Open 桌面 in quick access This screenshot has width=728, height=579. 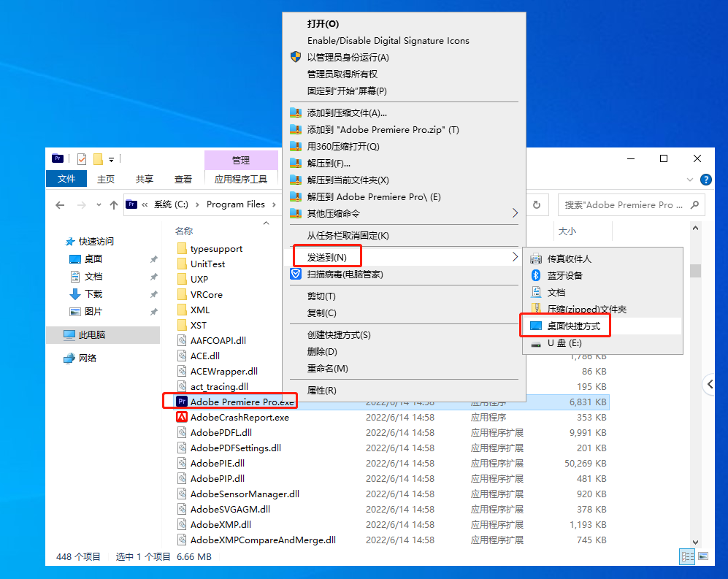point(86,259)
